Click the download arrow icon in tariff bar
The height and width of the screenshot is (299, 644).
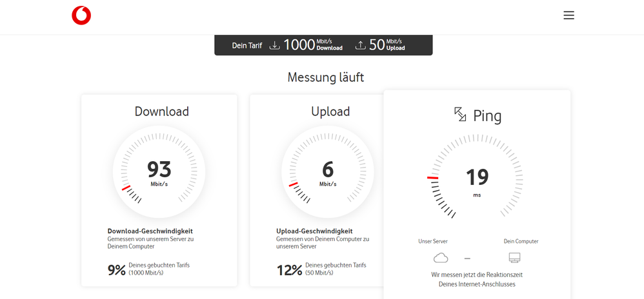click(x=275, y=45)
